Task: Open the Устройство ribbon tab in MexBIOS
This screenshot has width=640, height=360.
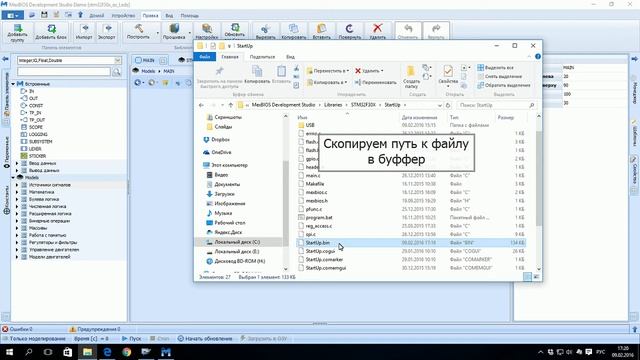Action: (123, 16)
